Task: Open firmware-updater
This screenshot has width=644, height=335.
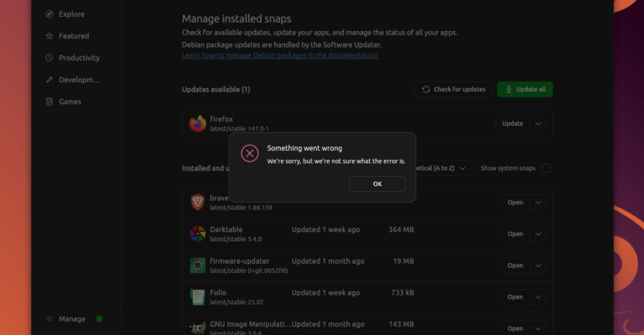Action: pyautogui.click(x=515, y=265)
